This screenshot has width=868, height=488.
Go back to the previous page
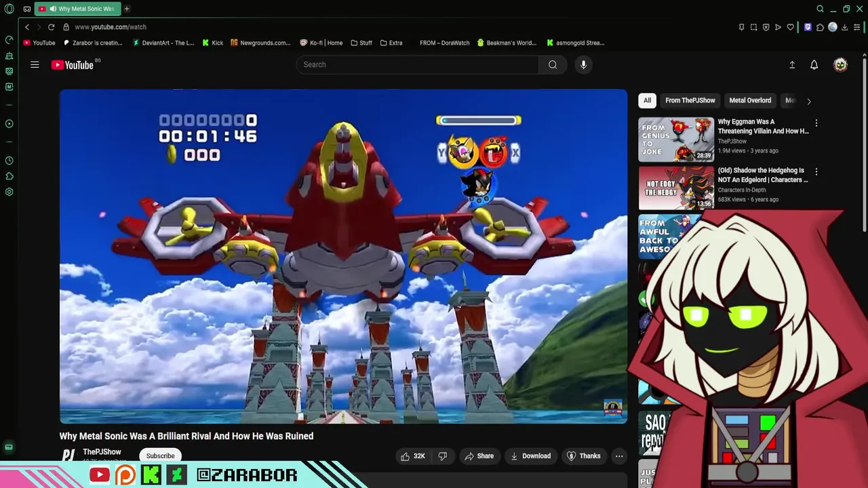click(x=27, y=27)
